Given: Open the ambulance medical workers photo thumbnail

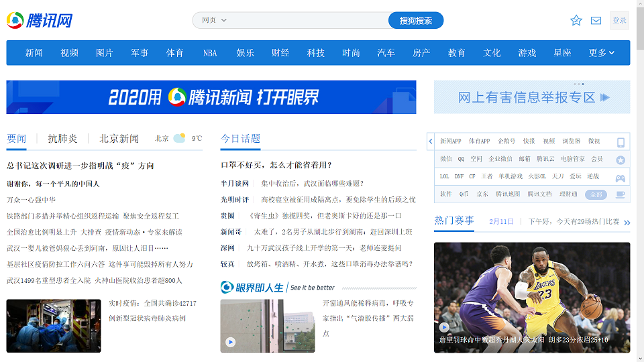Looking at the screenshot, I should 54,326.
